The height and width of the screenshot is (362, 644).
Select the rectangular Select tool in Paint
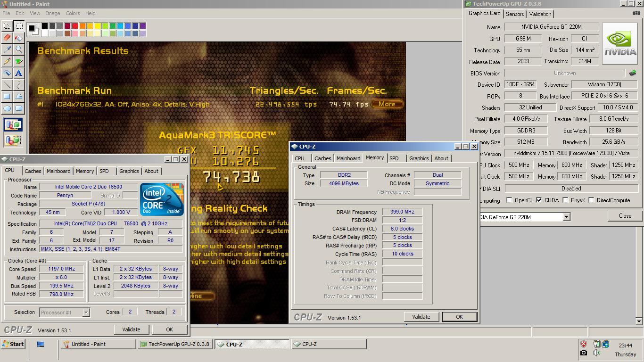(19, 26)
